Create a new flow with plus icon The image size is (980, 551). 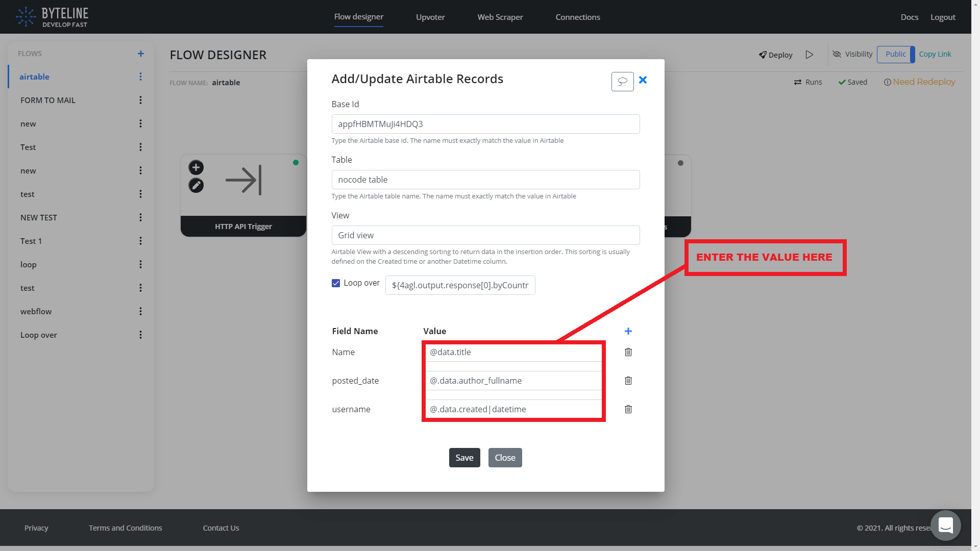pyautogui.click(x=141, y=54)
